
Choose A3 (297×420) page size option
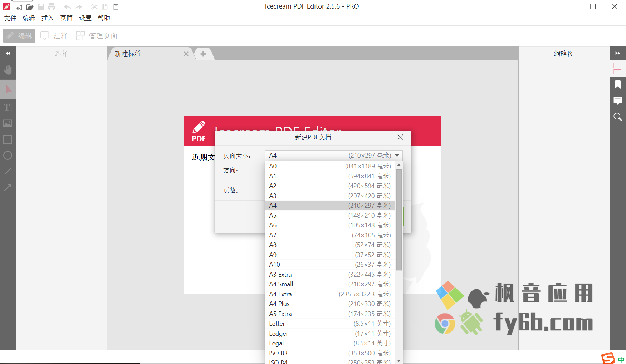pyautogui.click(x=330, y=196)
